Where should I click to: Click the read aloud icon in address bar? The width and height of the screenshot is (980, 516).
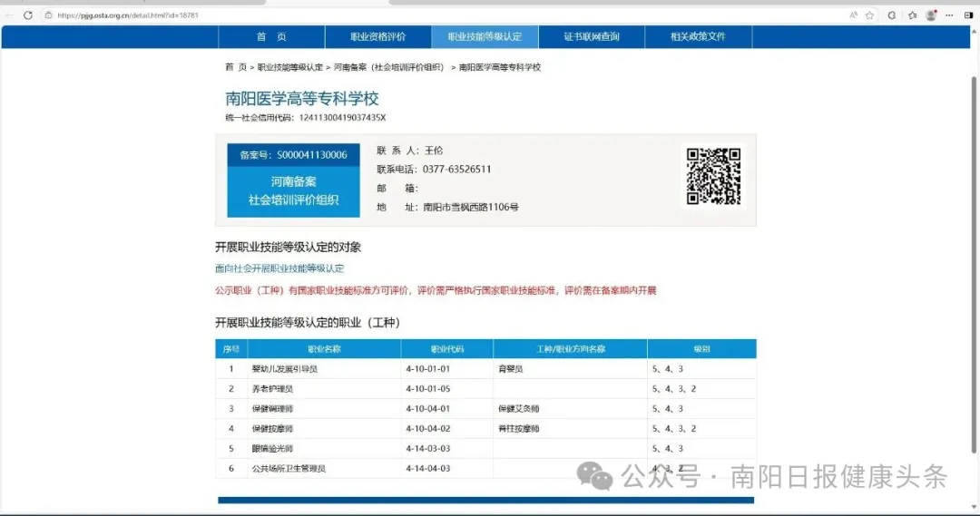[854, 15]
